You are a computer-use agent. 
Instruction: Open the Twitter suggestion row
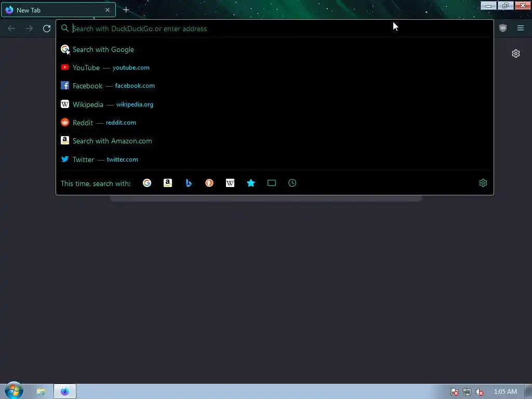tap(275, 159)
